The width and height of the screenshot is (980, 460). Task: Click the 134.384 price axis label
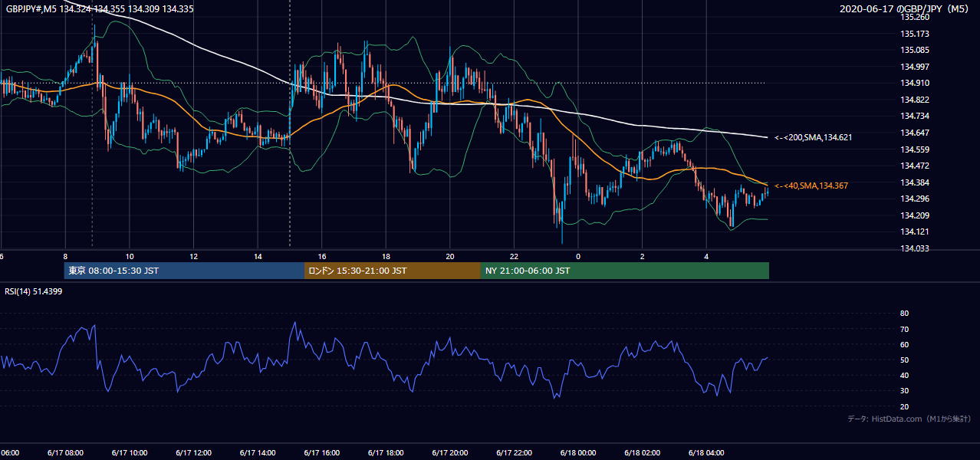915,182
